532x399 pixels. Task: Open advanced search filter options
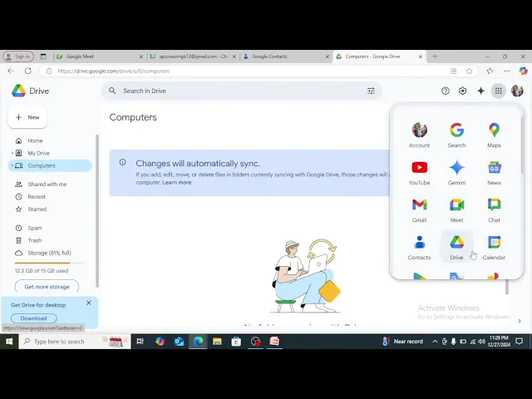[371, 91]
